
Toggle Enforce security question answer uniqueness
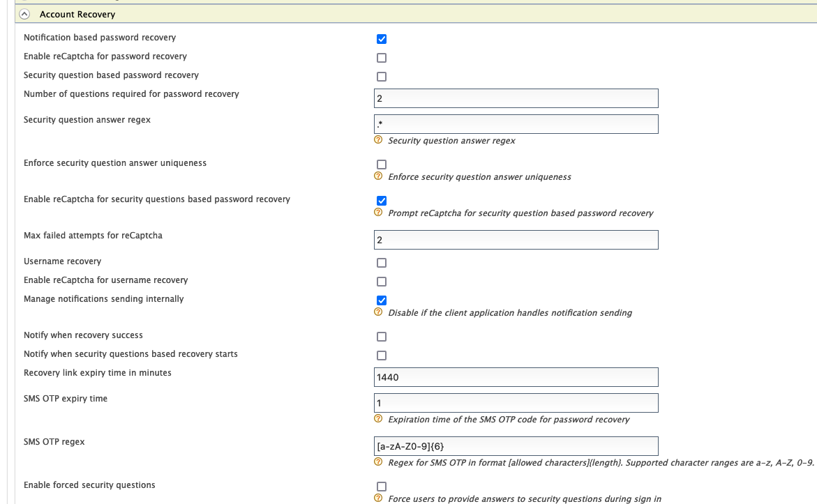point(381,165)
